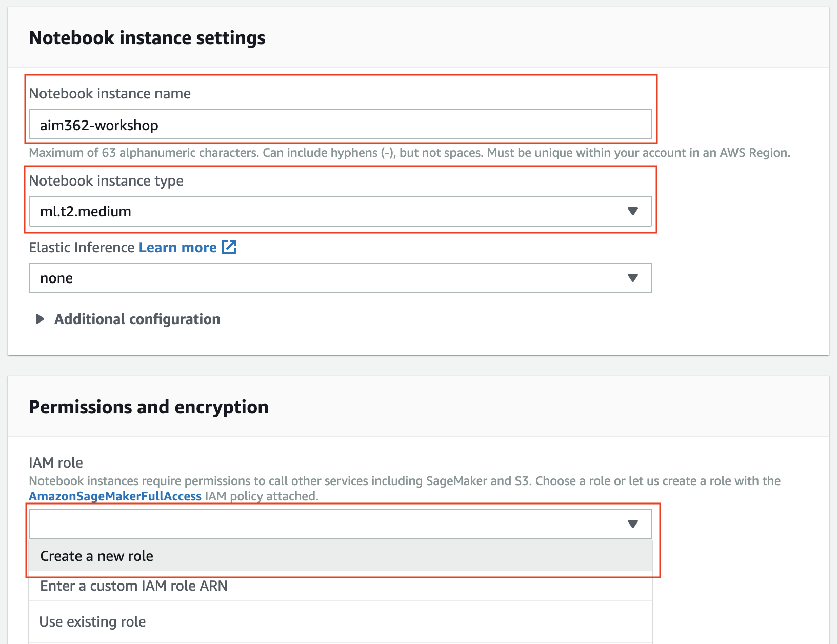The width and height of the screenshot is (837, 644).
Task: Choose Enter a custom IAM role ARN
Action: (x=134, y=586)
